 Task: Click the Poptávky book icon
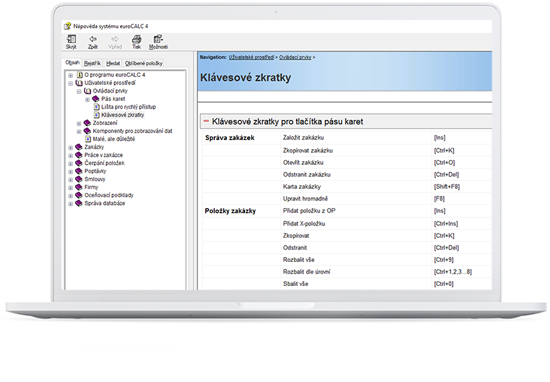tap(79, 171)
